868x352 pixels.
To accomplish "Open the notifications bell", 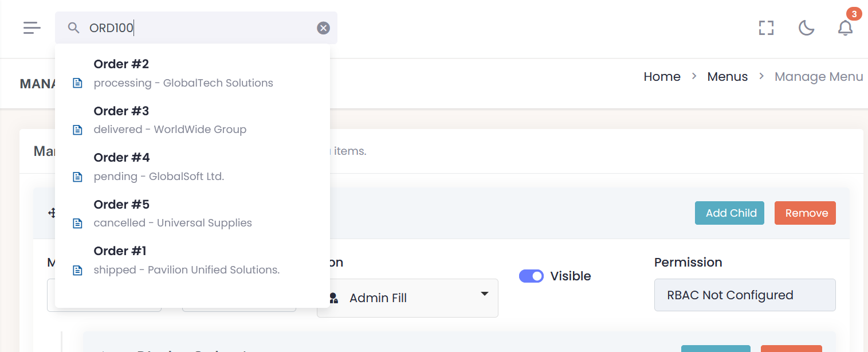I will pyautogui.click(x=845, y=28).
